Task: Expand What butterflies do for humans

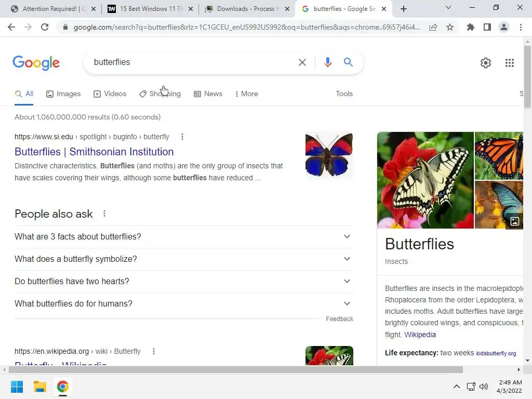Action: click(x=184, y=303)
